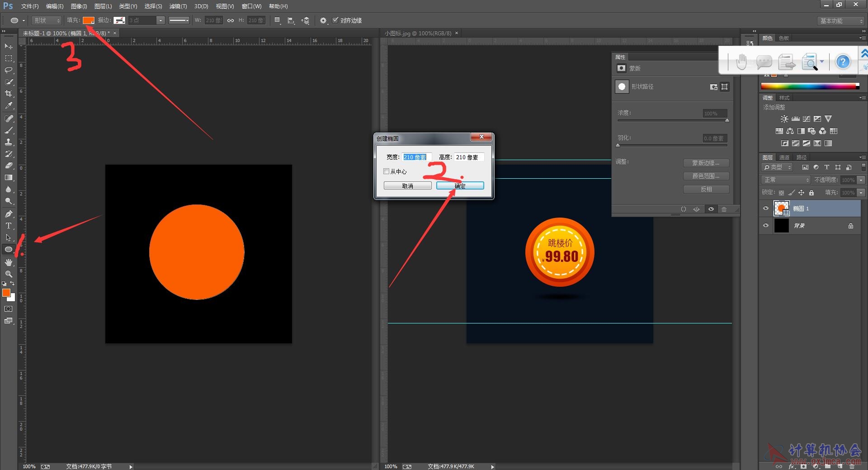The image size is (868, 470).
Task: Open the 滤镜(T) menu
Action: tap(178, 6)
